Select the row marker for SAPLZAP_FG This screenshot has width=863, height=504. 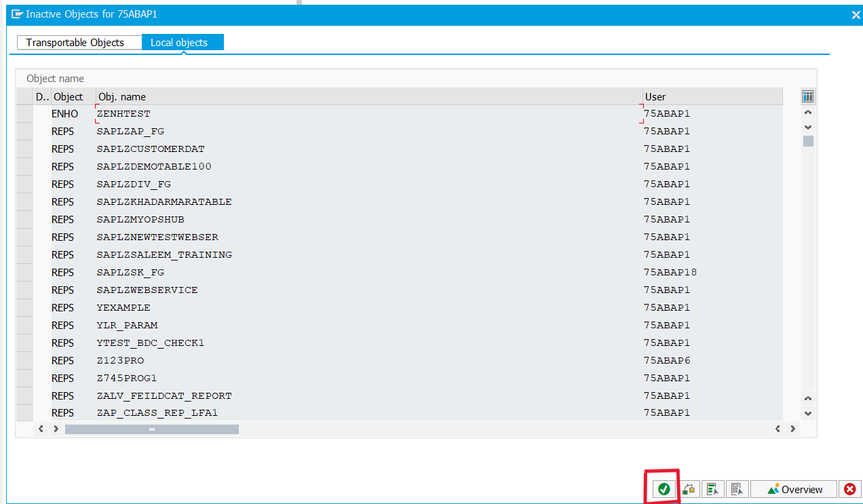(x=24, y=132)
